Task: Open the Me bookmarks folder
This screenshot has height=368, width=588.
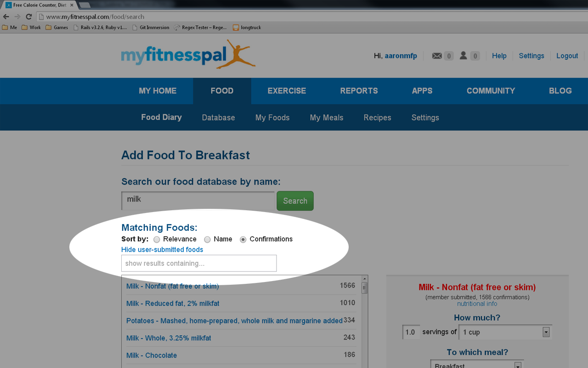Action: [10, 28]
